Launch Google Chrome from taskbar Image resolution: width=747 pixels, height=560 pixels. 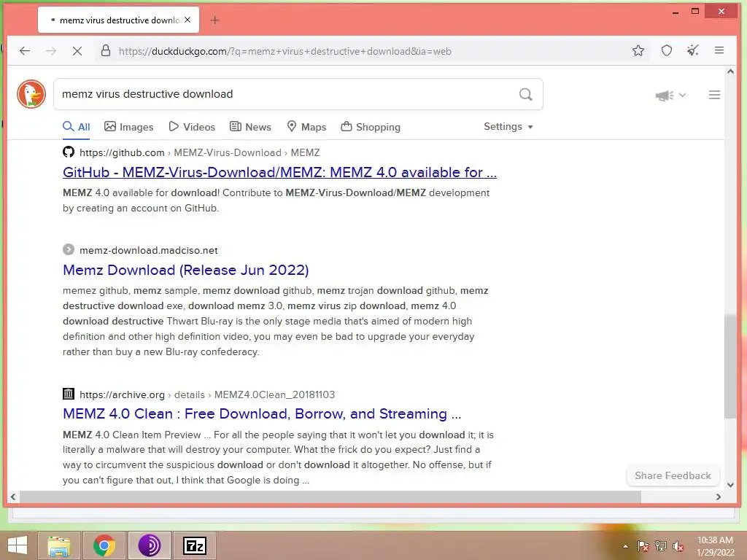click(104, 545)
